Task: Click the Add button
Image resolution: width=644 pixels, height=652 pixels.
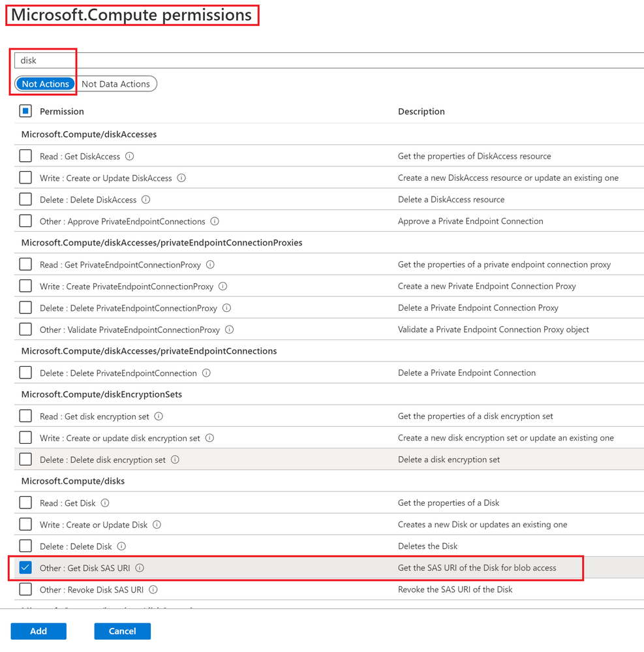Action: point(38,631)
